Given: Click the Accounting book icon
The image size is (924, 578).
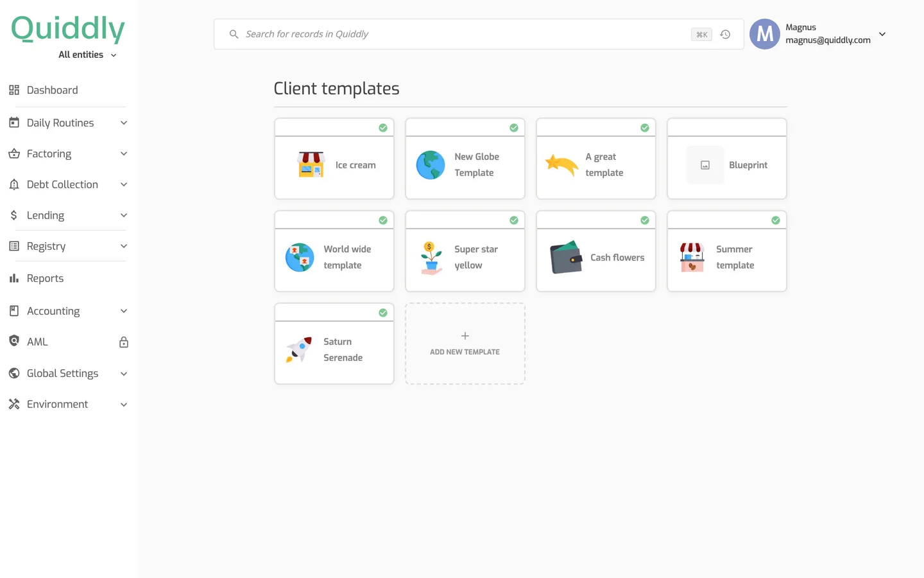Looking at the screenshot, I should click(14, 311).
